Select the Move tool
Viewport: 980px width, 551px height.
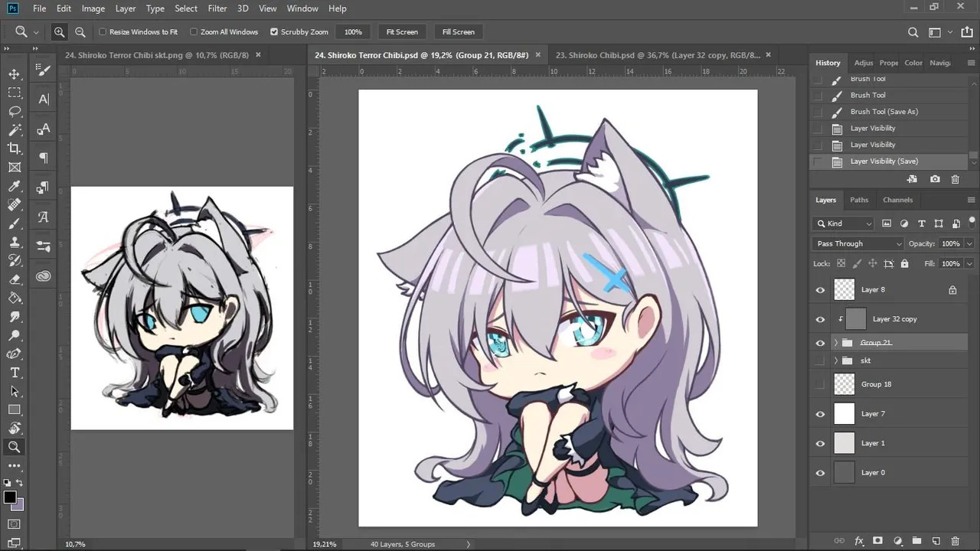(15, 73)
